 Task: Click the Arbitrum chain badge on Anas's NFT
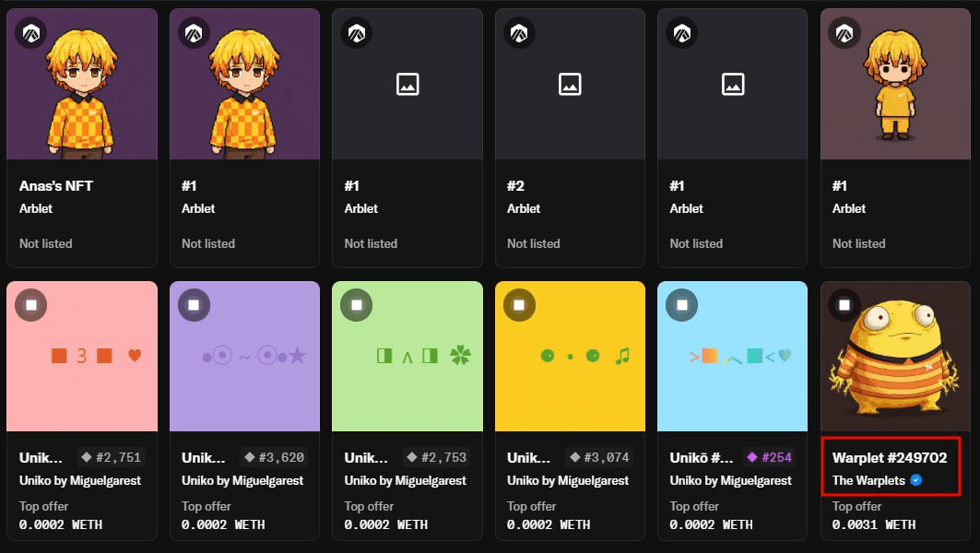31,33
